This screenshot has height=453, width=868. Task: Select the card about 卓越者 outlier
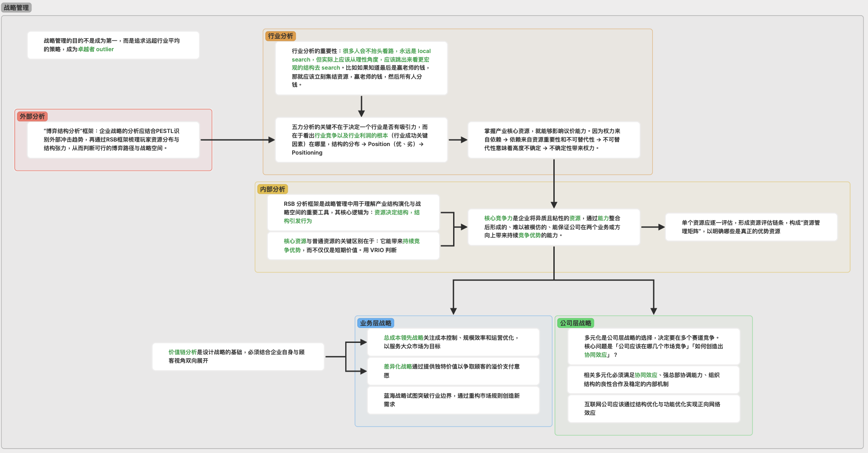(x=113, y=45)
